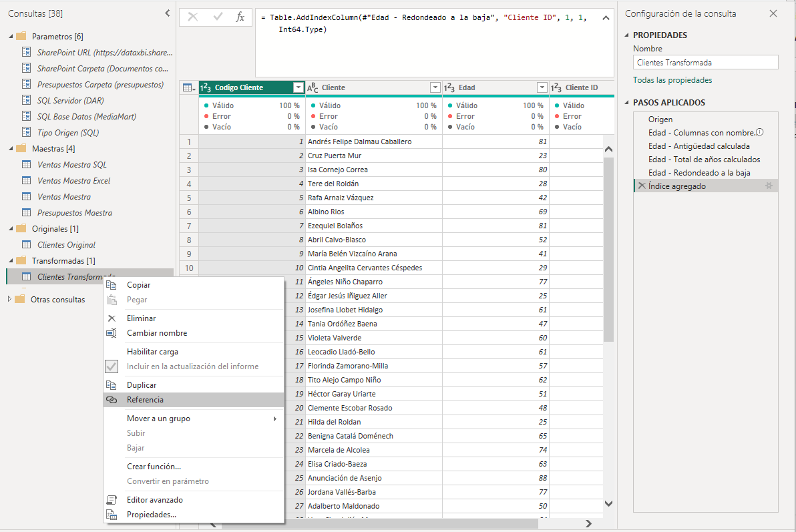Screen dimensions: 796x532
Task: Click the Duplicar icon in the context menu
Action: [112, 384]
